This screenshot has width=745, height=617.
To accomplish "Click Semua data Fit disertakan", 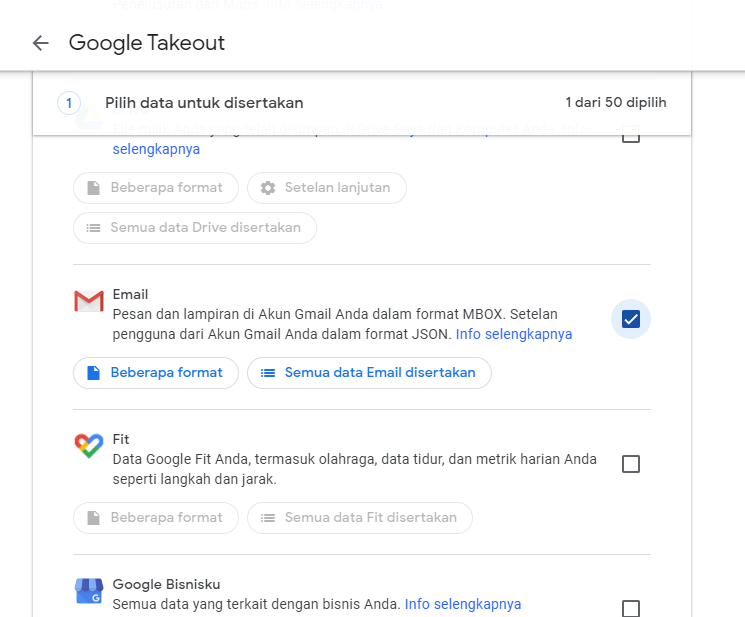I will [x=360, y=518].
